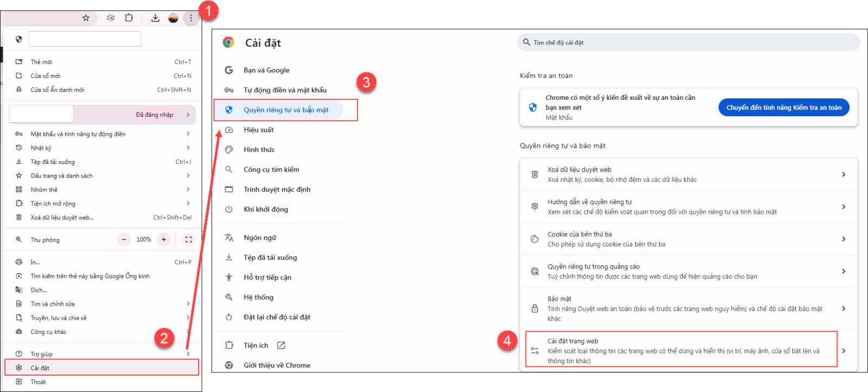Open 'Tệp đã tải xuống' from the menu
This screenshot has width=868, height=392.
click(x=103, y=162)
